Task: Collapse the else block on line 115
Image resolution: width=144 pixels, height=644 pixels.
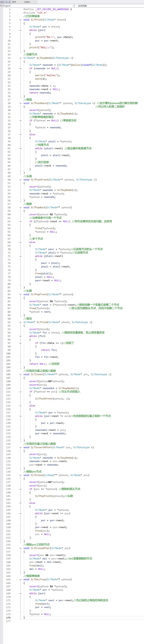Action: 21,406
